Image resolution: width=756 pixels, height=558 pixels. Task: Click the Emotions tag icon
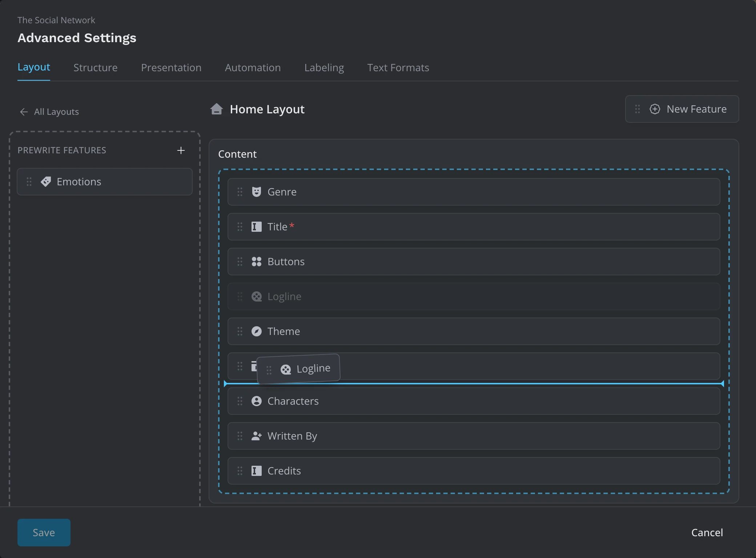coord(46,182)
